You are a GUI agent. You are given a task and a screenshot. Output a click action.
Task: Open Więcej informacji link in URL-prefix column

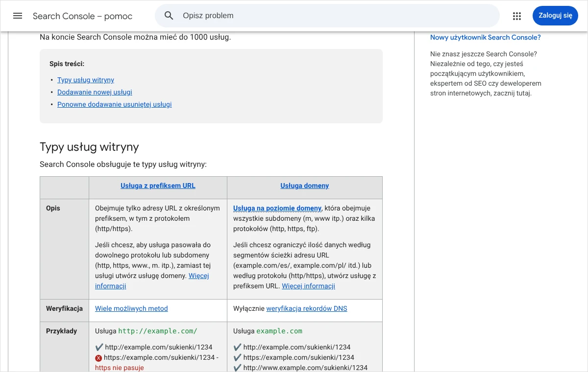click(x=152, y=280)
